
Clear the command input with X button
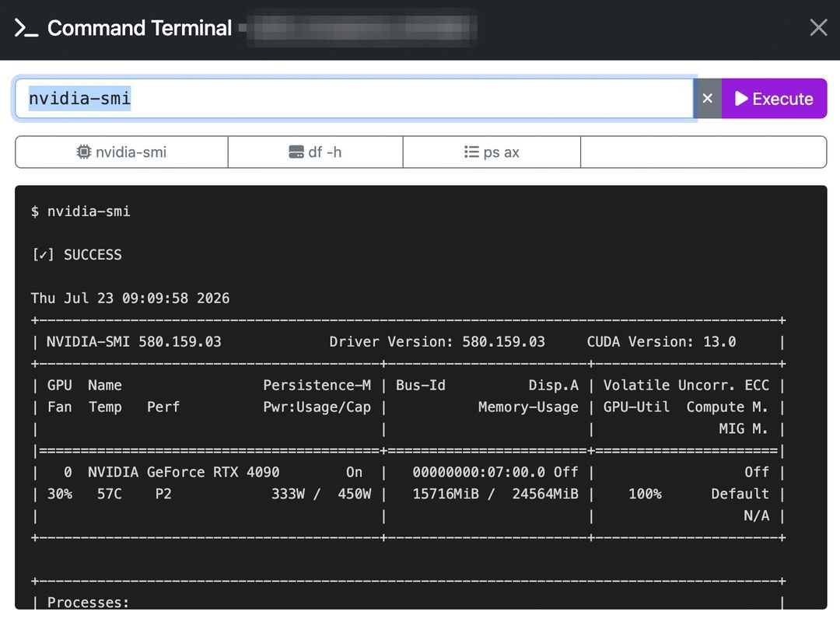click(x=708, y=99)
